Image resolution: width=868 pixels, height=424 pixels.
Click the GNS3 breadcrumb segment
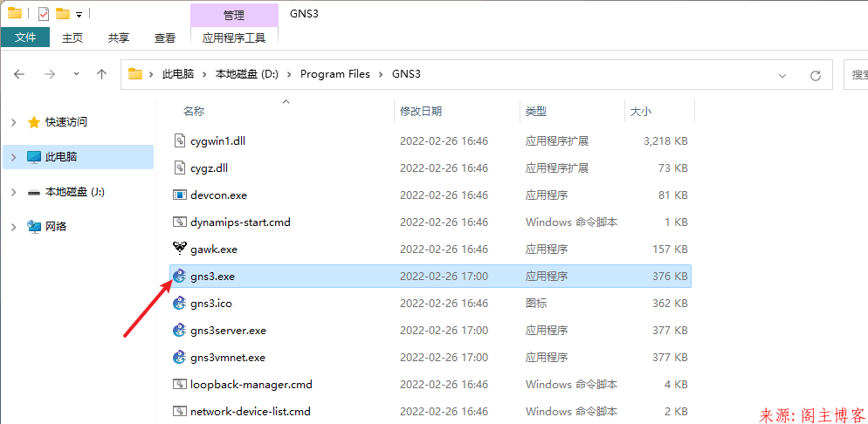point(406,74)
